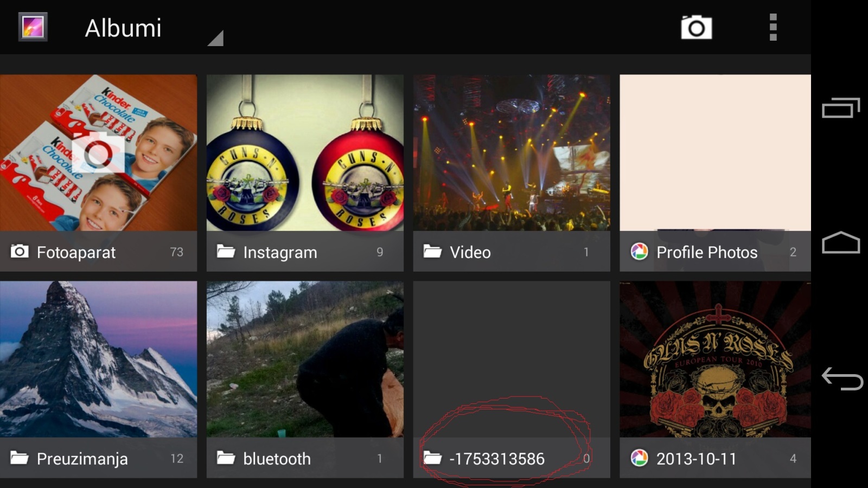Expand the Albumi view dropdown

pos(215,38)
